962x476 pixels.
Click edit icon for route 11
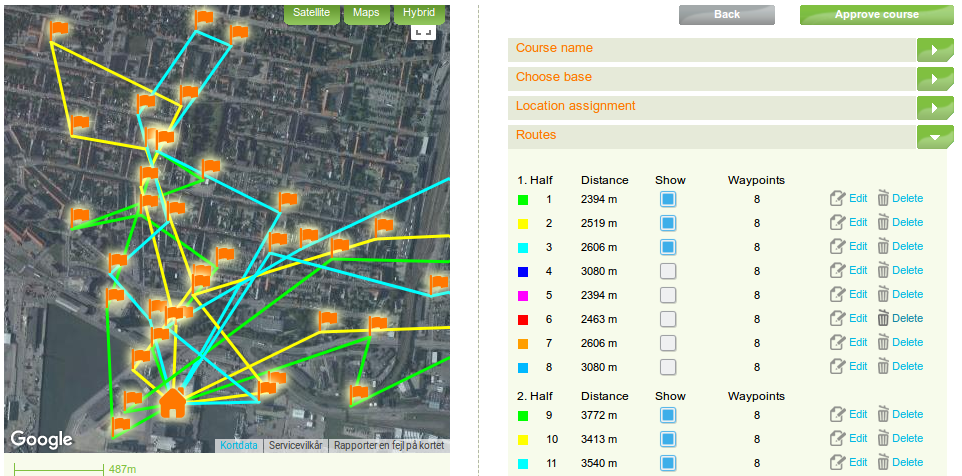(837, 463)
